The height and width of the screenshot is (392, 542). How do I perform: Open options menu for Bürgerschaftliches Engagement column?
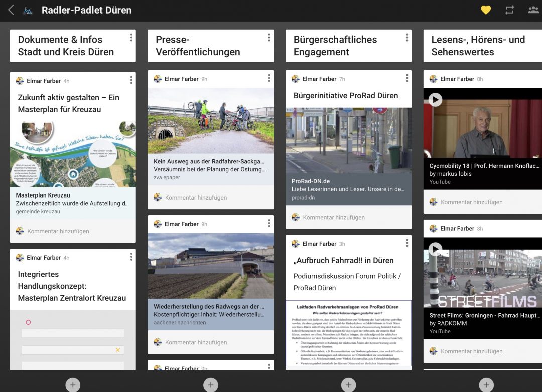click(407, 38)
